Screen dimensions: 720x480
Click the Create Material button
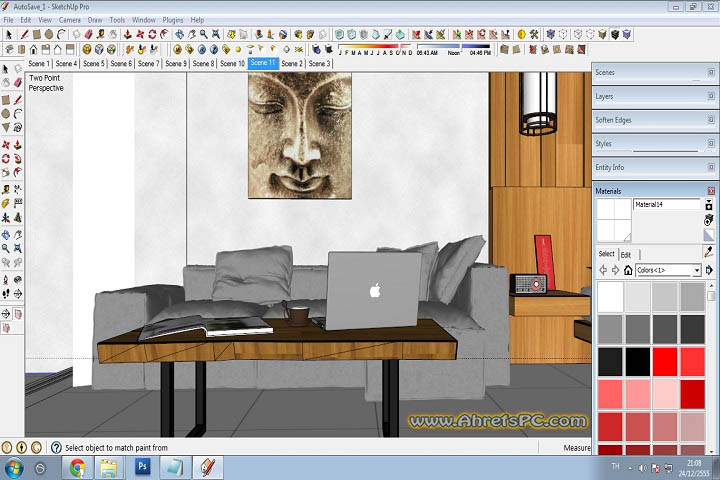(709, 220)
